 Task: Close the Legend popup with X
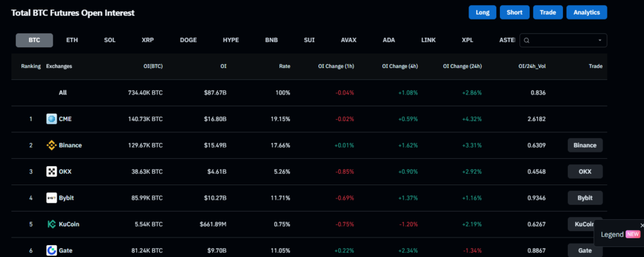coord(641,225)
